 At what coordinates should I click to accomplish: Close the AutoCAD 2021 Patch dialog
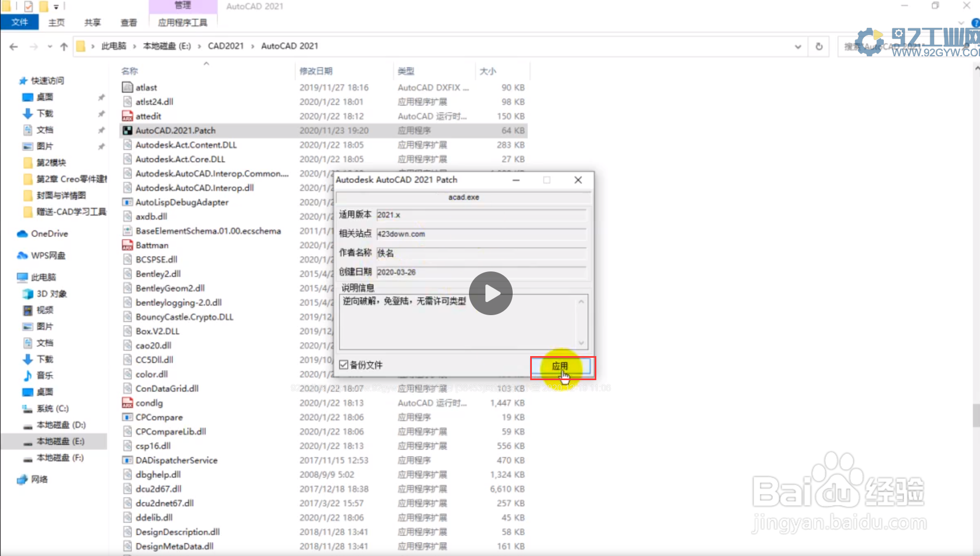pyautogui.click(x=578, y=180)
